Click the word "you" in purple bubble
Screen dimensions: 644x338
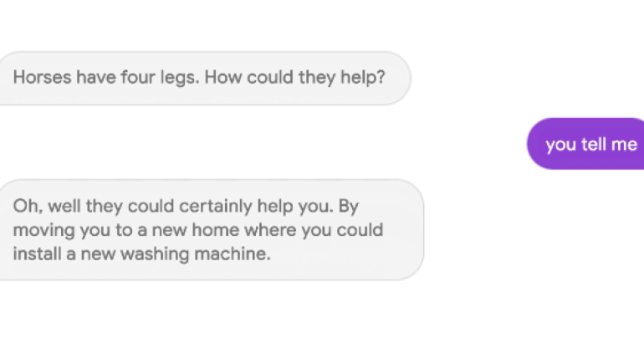pos(560,144)
